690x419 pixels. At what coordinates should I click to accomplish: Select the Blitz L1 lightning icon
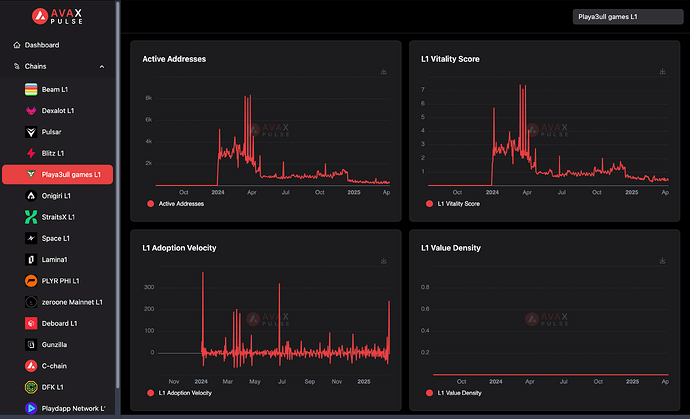[31, 153]
